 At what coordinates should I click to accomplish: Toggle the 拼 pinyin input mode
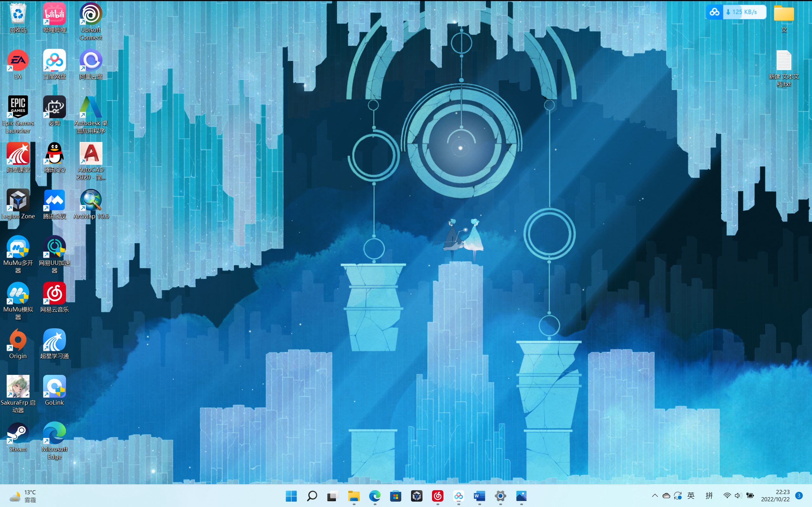709,496
